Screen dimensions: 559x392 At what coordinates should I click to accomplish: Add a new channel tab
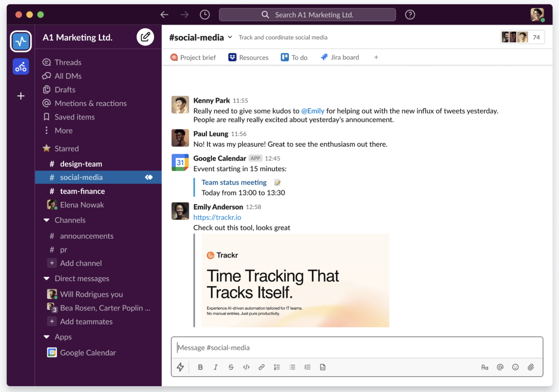376,57
